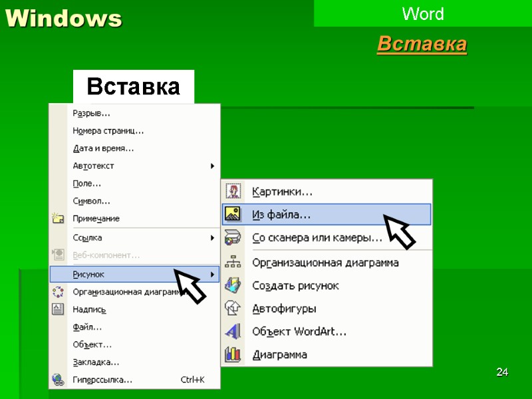Click the Примечание note icon

click(x=58, y=218)
